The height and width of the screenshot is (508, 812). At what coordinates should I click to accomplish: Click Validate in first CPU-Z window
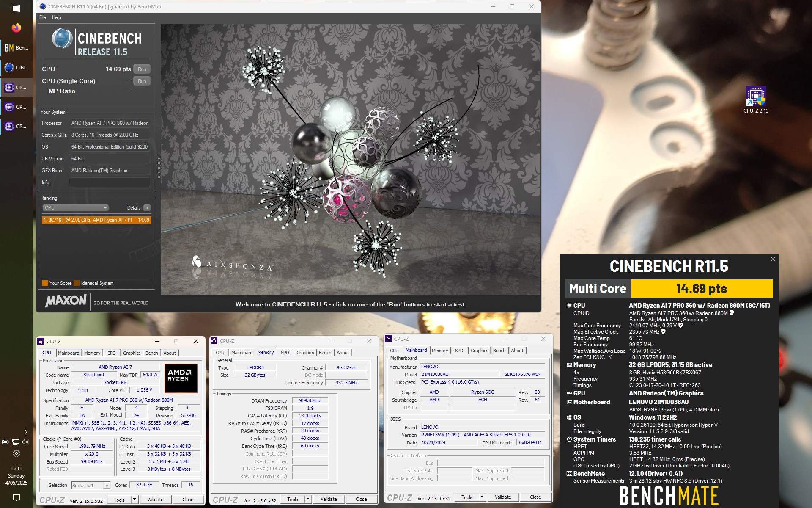pyautogui.click(x=155, y=500)
